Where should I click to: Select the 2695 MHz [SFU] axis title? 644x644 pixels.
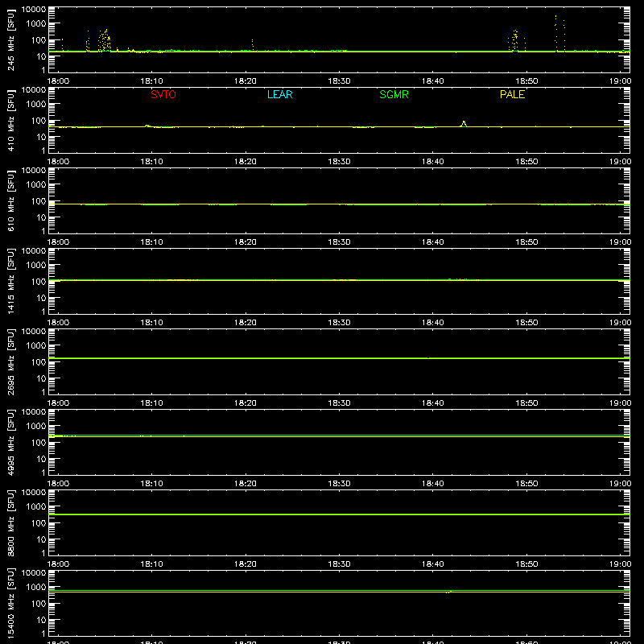10,361
